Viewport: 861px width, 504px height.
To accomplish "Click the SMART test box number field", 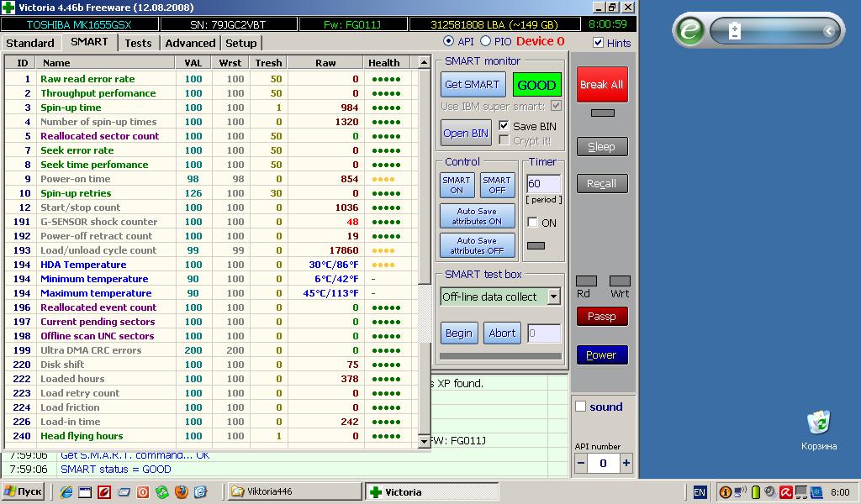I will click(x=544, y=333).
